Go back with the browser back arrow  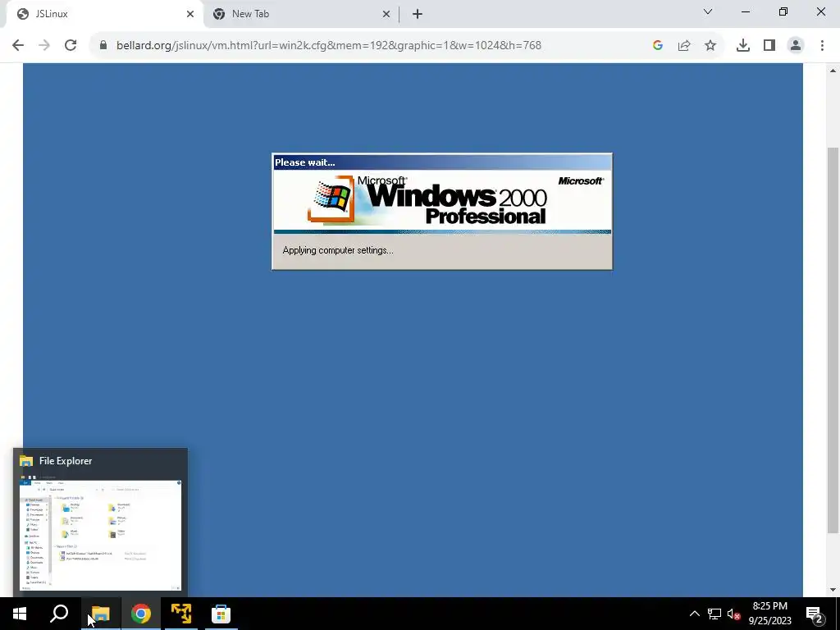coord(18,46)
